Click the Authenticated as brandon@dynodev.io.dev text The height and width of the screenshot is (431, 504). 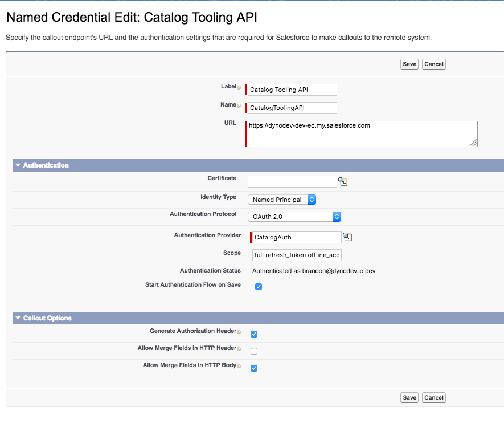[314, 271]
